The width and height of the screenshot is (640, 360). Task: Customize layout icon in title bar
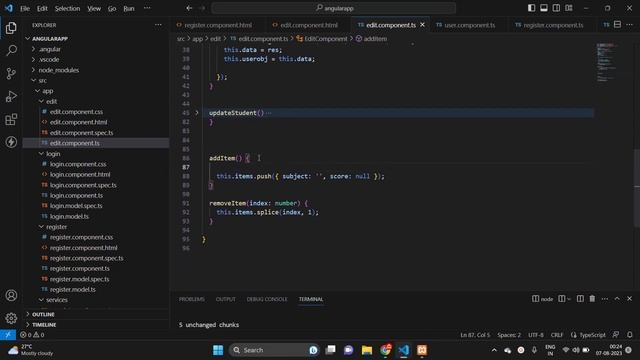(569, 8)
